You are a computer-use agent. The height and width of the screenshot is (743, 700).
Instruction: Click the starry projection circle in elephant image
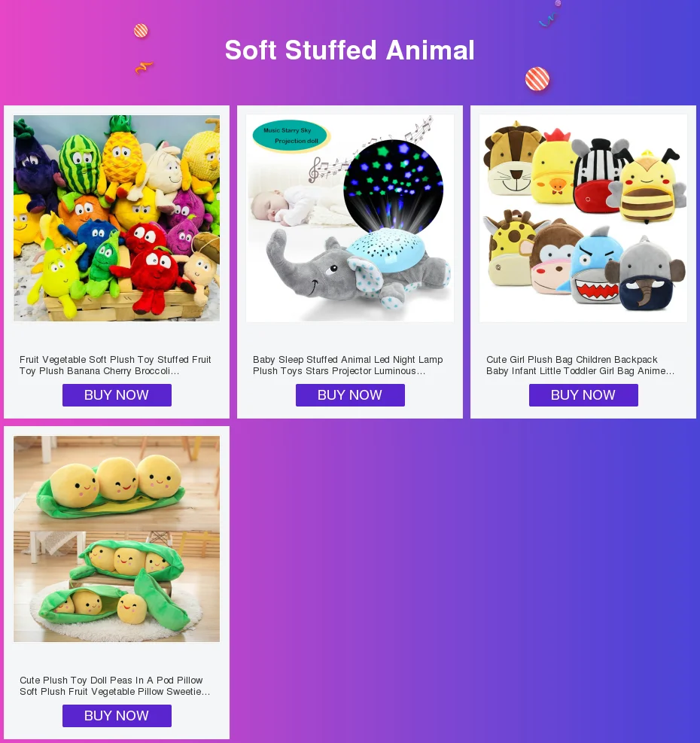(394, 189)
